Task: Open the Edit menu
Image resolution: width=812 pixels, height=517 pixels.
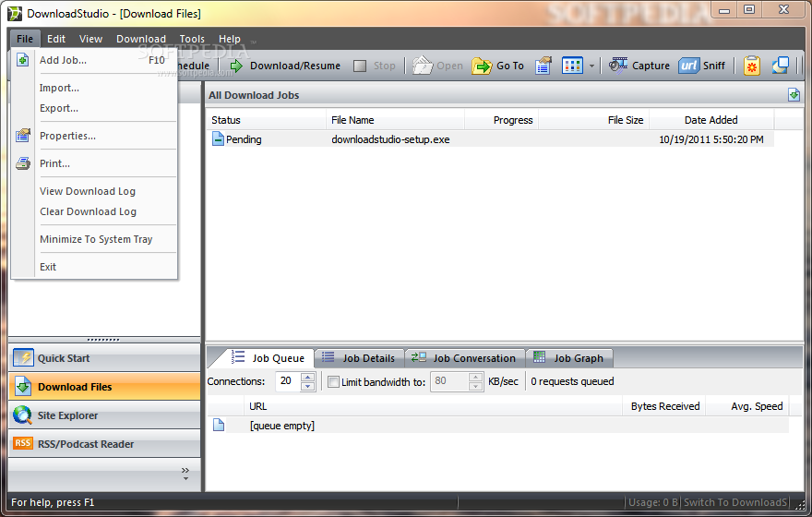Action: click(56, 39)
